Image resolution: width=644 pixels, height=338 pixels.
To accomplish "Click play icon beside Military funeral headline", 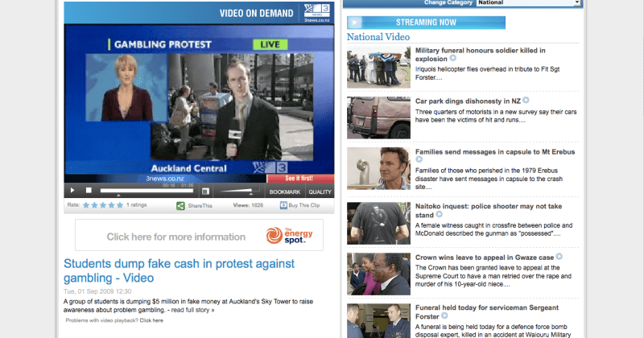I will point(453,59).
